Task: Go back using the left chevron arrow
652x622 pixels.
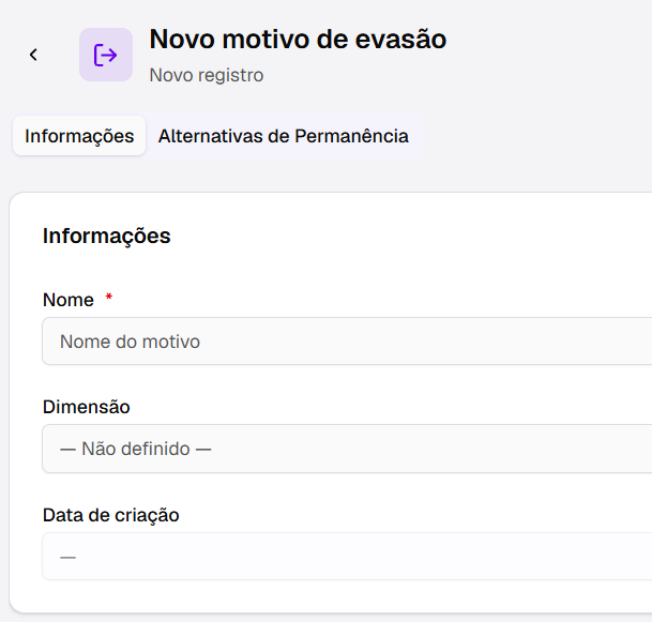Action: 34,54
